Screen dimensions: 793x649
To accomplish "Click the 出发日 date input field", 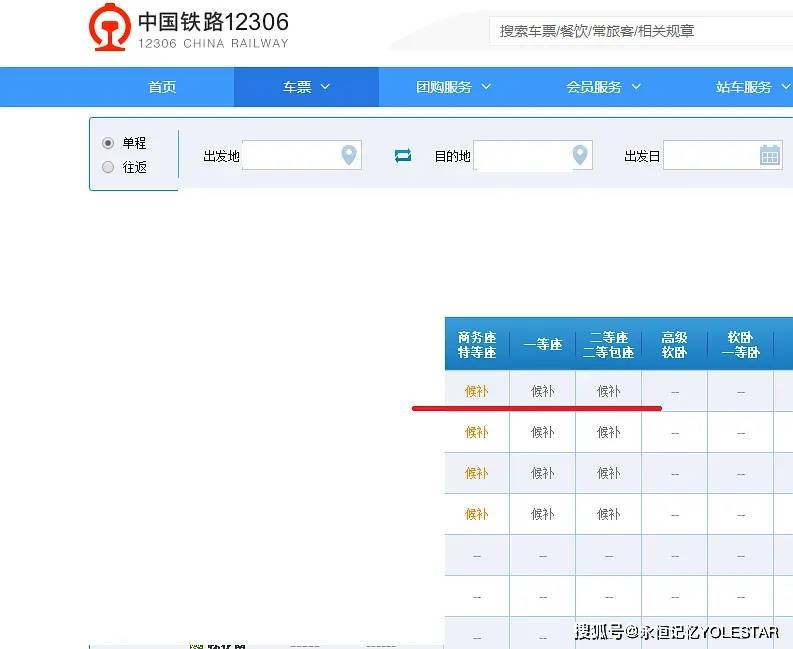I will (723, 155).
